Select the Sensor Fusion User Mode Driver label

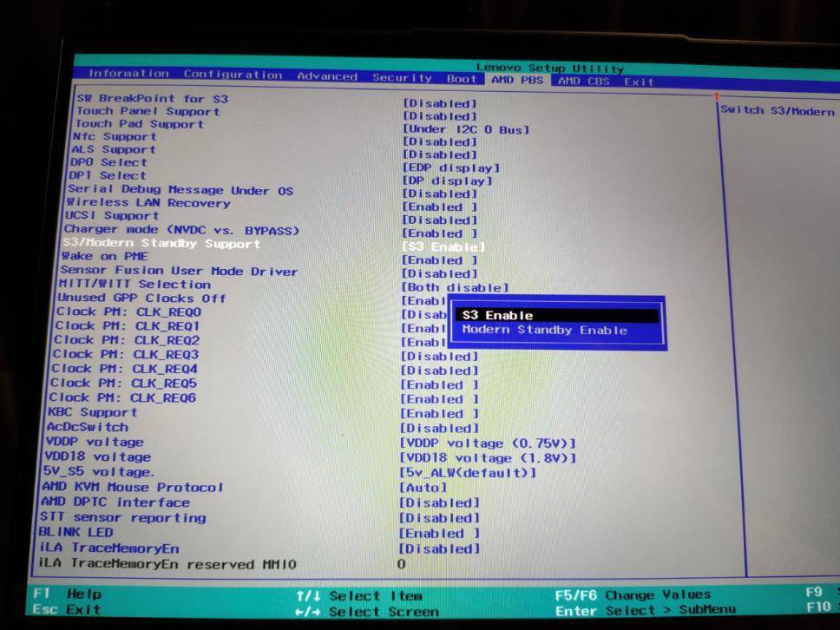[x=179, y=271]
